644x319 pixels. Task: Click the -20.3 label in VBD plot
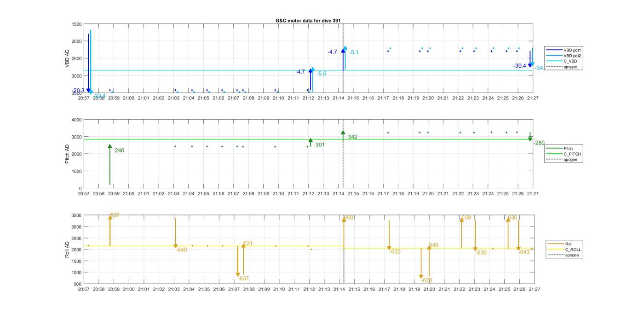78,90
